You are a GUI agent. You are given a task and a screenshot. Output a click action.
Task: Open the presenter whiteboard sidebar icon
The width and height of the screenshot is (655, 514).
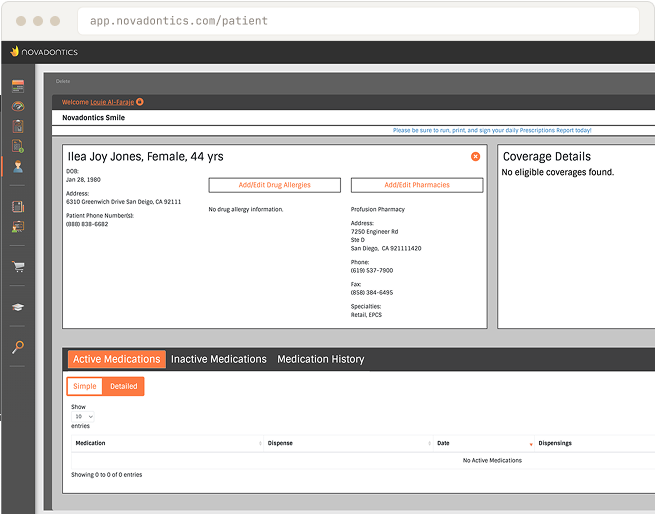(18, 226)
